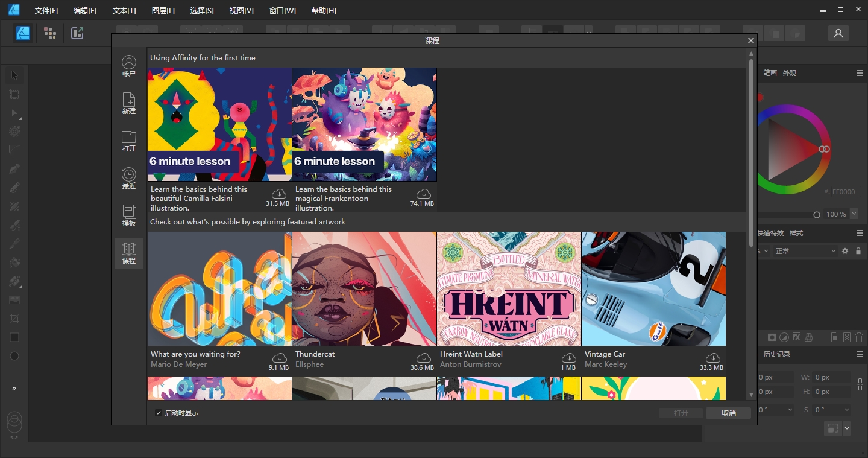
Task: Expand the rotation angle 0° dropdown
Action: [x=791, y=410]
